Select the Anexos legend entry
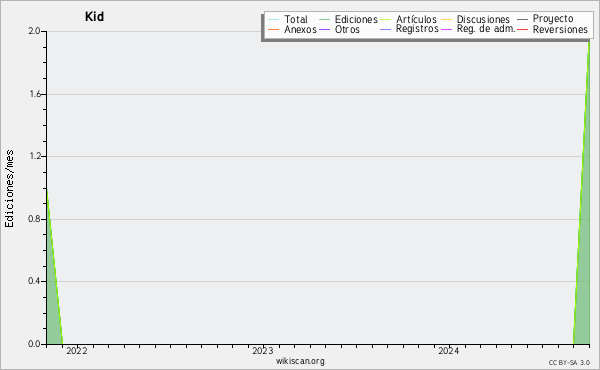600x370 pixels. coord(292,29)
